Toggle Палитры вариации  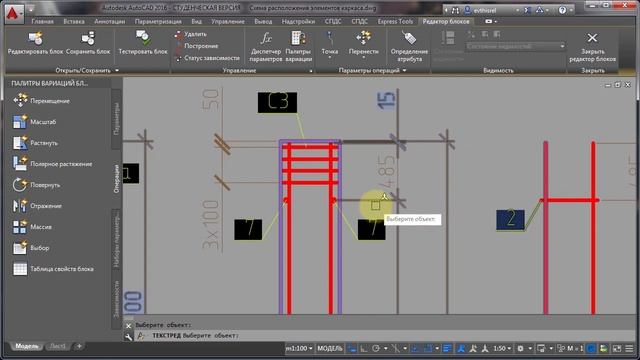click(298, 47)
